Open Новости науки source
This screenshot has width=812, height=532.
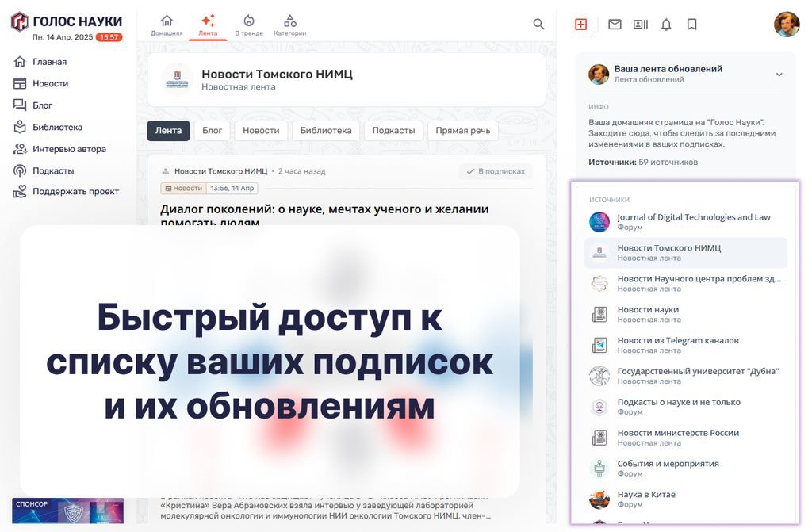[686, 315]
